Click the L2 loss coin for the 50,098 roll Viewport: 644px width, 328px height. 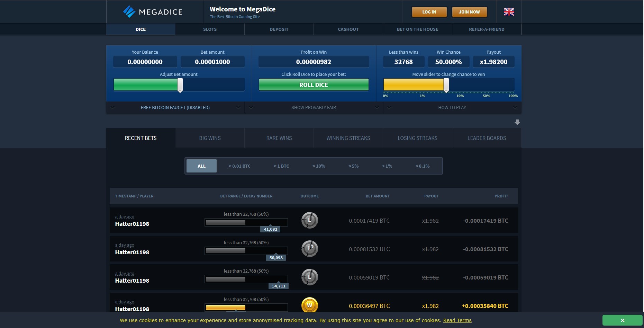(x=309, y=249)
